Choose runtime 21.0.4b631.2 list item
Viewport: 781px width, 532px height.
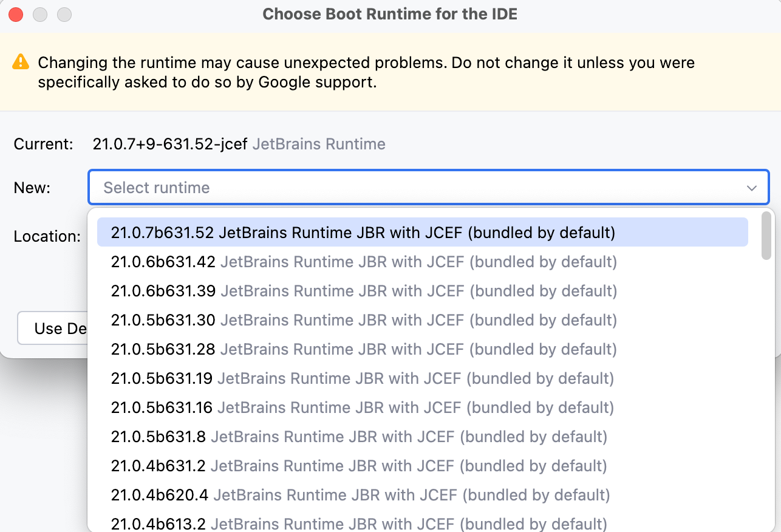coord(423,466)
